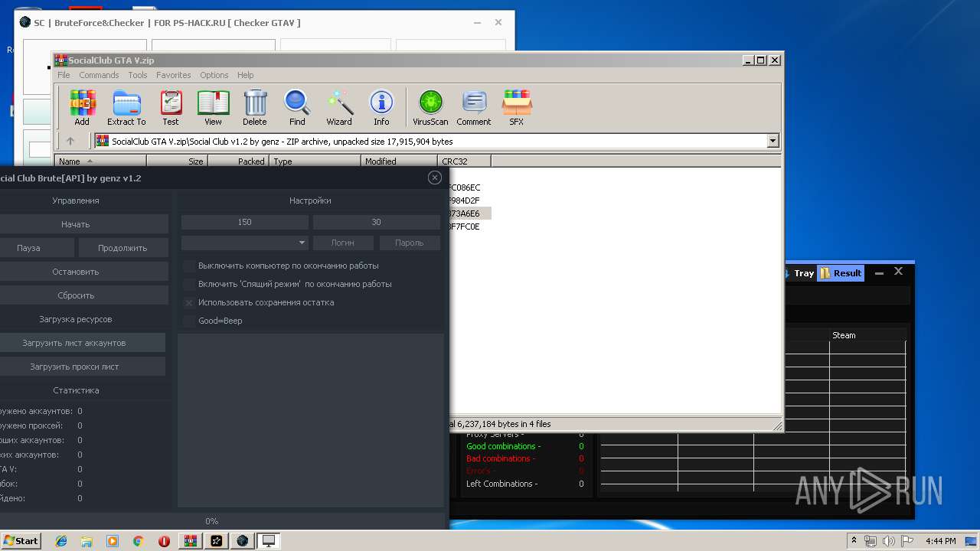Run the VirusScan icon
Screen dimensions: 980x551
[430, 108]
